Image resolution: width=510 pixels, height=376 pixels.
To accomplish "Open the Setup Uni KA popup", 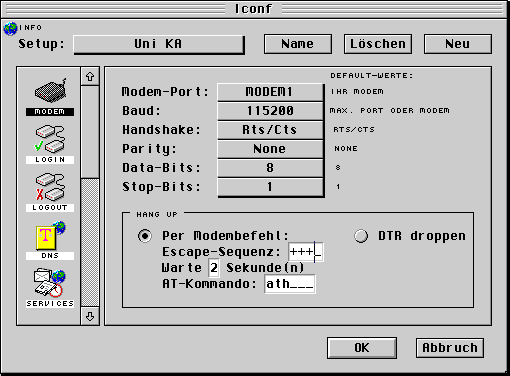I will pyautogui.click(x=159, y=44).
